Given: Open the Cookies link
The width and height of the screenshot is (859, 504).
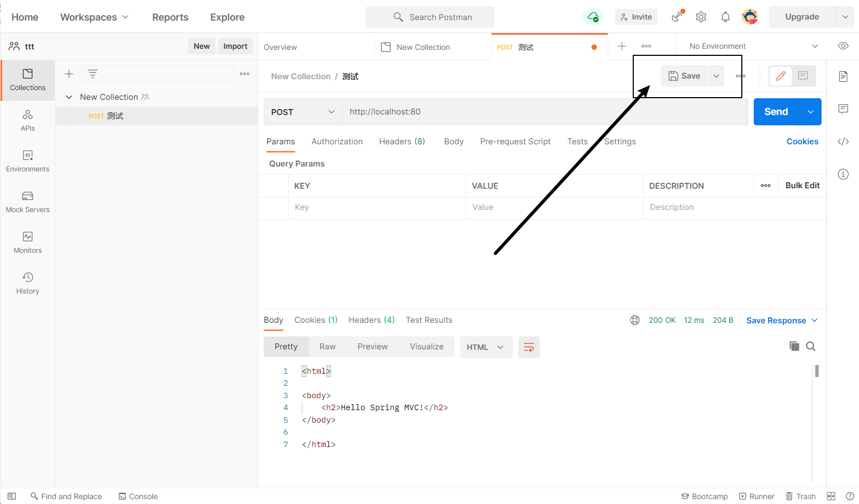Looking at the screenshot, I should (x=802, y=142).
